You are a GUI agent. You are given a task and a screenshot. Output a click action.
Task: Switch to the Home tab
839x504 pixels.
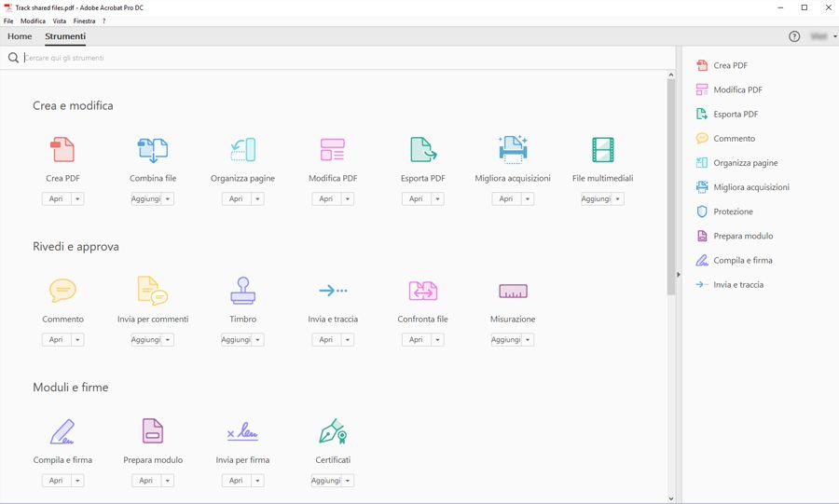20,36
